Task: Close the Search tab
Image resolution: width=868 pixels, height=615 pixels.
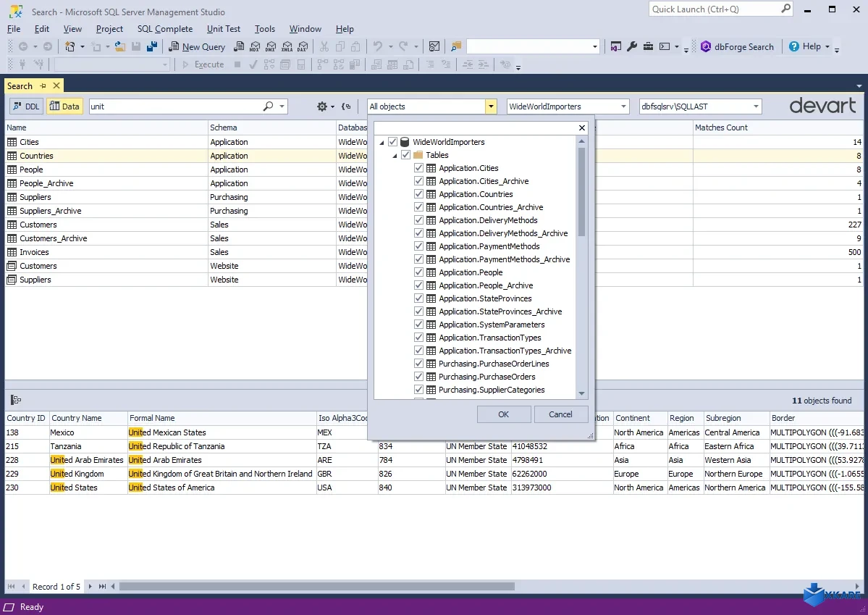Action: [56, 86]
